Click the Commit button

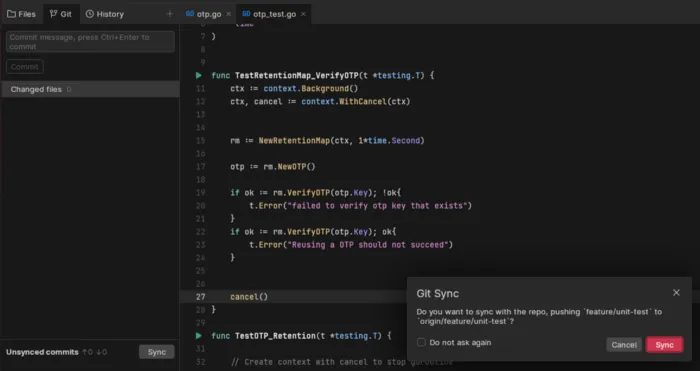[25, 67]
